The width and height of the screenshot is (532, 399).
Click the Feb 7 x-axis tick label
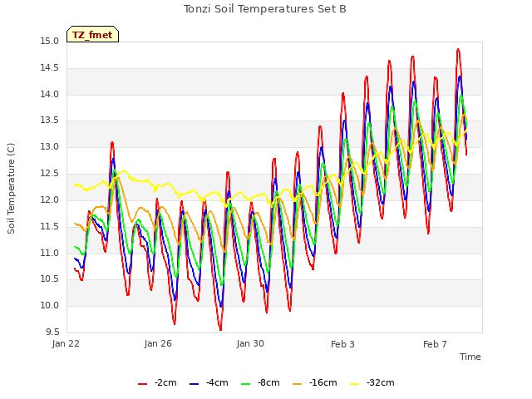tap(435, 344)
